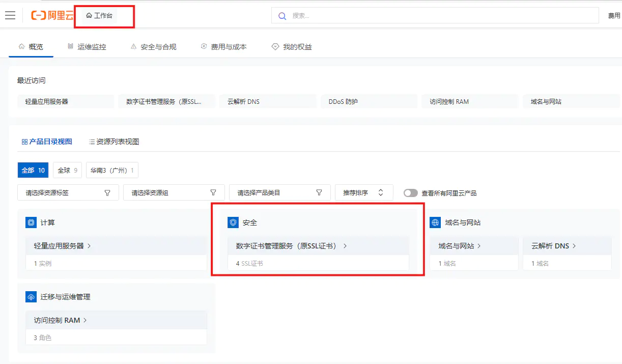The image size is (622, 364).
Task: Open the 请选择产品类目 dropdown
Action: pyautogui.click(x=279, y=192)
